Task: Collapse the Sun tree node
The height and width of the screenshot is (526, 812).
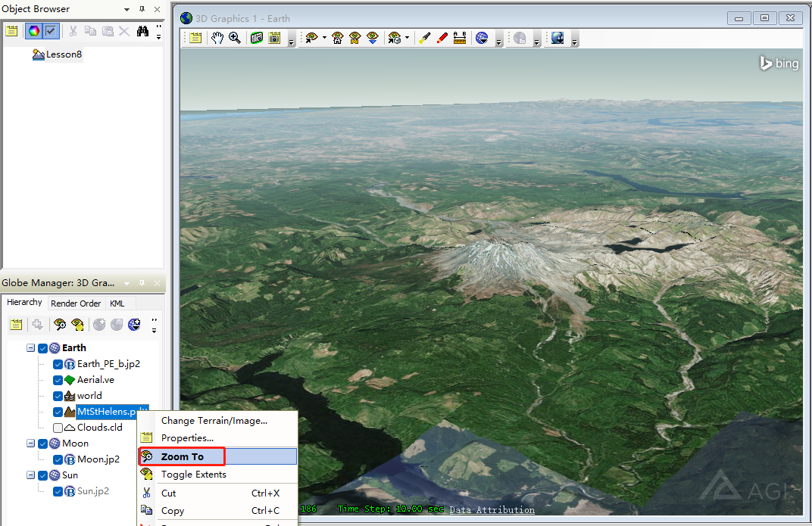Action: 31,475
